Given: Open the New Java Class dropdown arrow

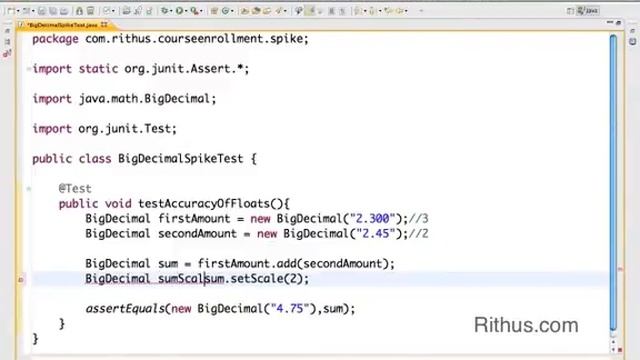Looking at the screenshot, I should (x=232, y=11).
